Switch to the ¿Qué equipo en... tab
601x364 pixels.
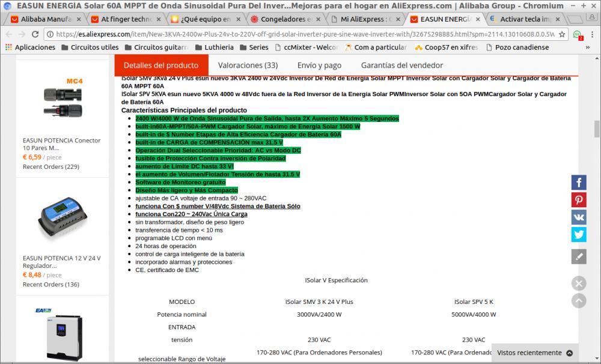pyautogui.click(x=206, y=19)
